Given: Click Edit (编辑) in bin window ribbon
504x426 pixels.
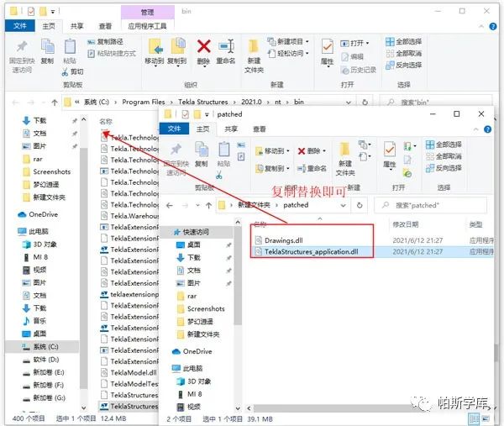Looking at the screenshot, I should pyautogui.click(x=352, y=57).
